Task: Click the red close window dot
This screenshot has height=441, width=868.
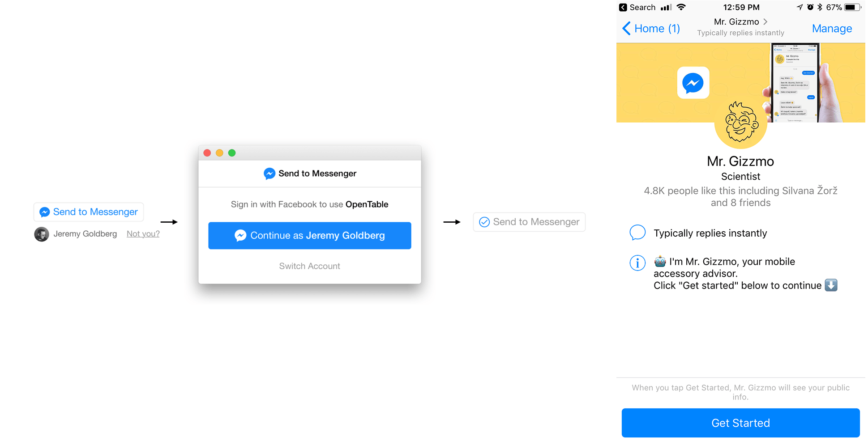Action: pos(207,153)
